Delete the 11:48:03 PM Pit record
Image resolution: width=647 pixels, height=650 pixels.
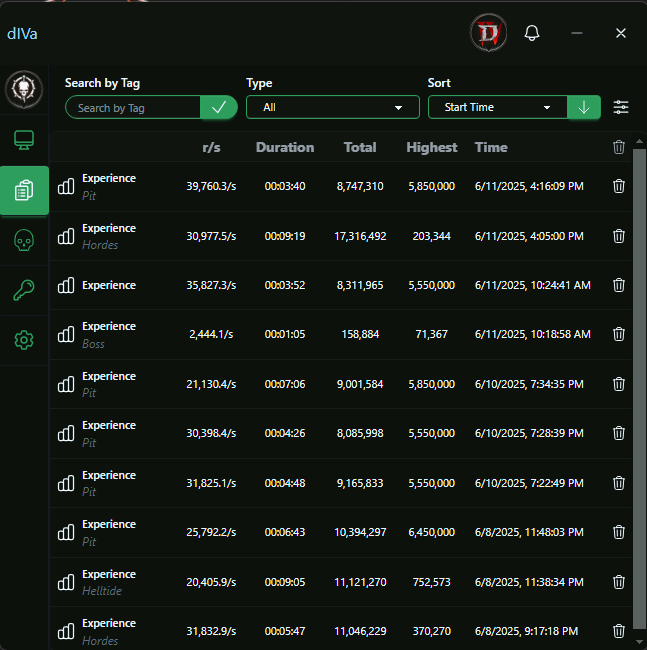click(x=619, y=532)
